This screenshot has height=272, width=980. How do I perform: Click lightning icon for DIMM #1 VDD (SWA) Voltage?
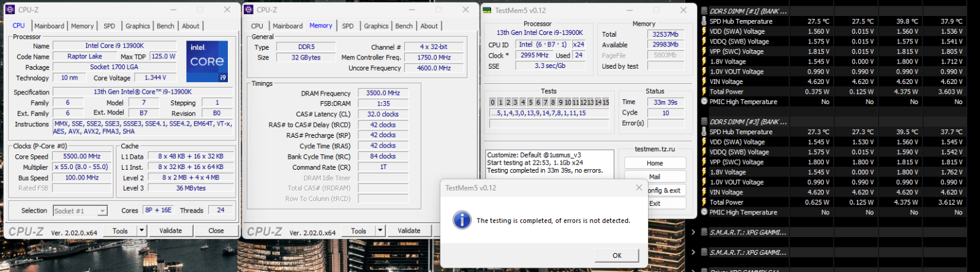pyautogui.click(x=704, y=31)
